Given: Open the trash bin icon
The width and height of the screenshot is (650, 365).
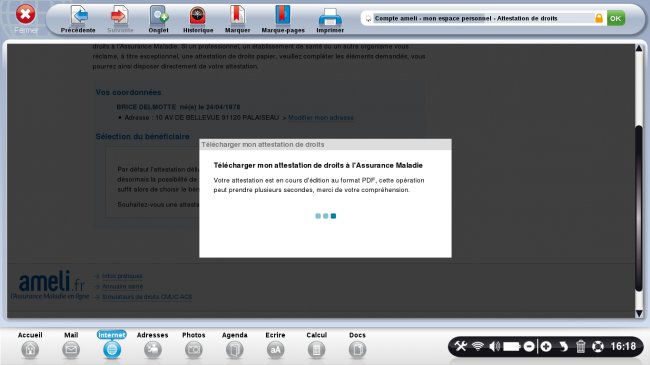Looking at the screenshot, I should 581,346.
